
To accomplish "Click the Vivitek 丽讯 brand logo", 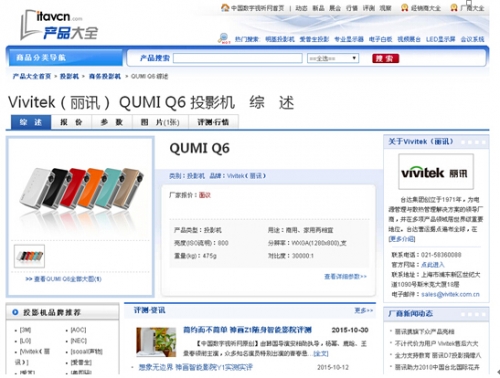I will coord(436,172).
